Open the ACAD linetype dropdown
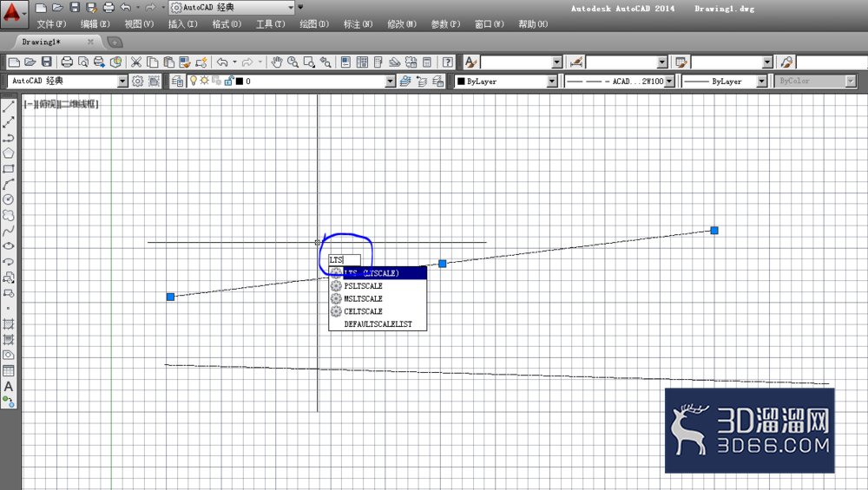Screen dimensions: 868x490 (x=669, y=82)
